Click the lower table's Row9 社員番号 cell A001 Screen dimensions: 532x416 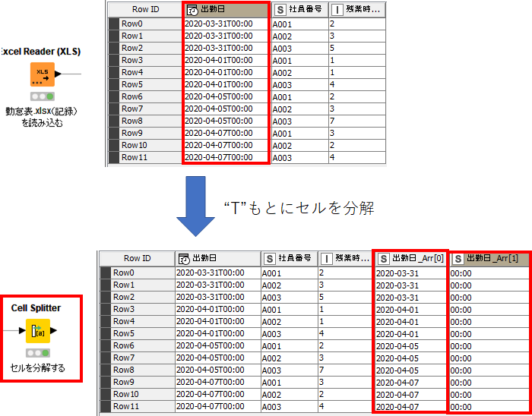click(289, 383)
